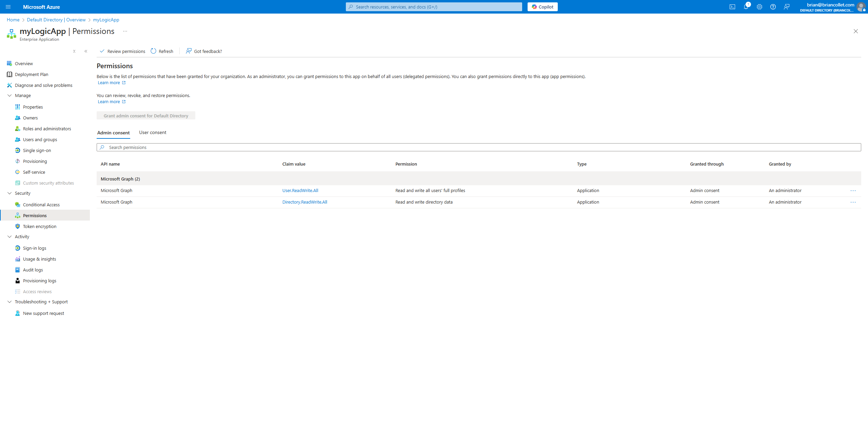
Task: Click Review permissions in toolbar
Action: 122,51
